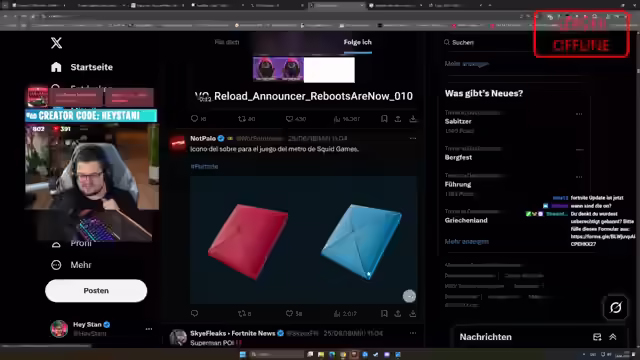Click the Hey Stan profile avatar
640x360 pixels.
(59, 329)
